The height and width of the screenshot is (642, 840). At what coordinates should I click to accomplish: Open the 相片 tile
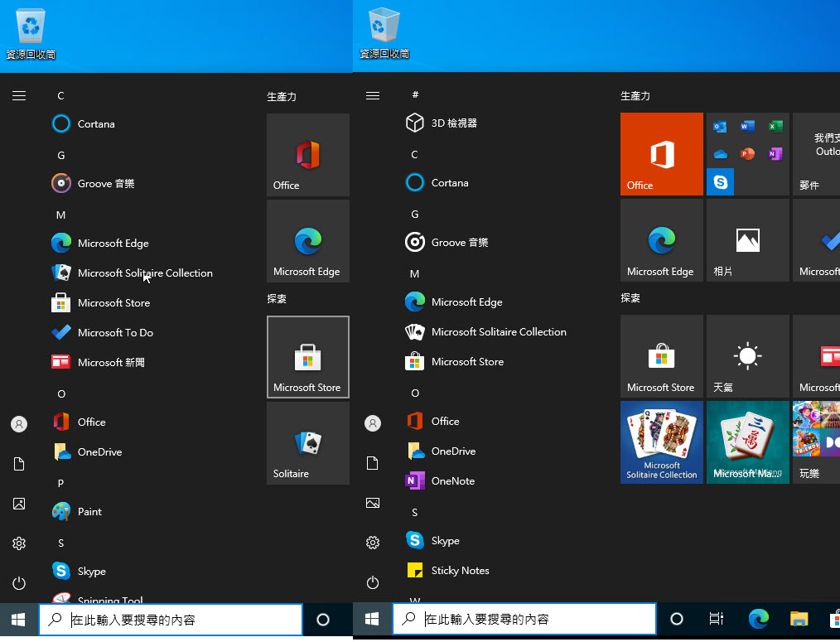click(x=747, y=240)
